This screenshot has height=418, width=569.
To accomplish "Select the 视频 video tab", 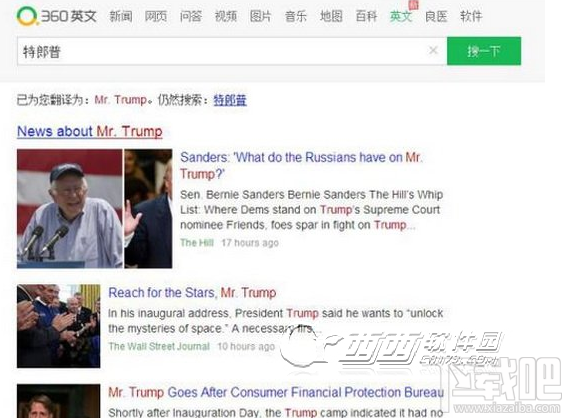I will point(226,16).
